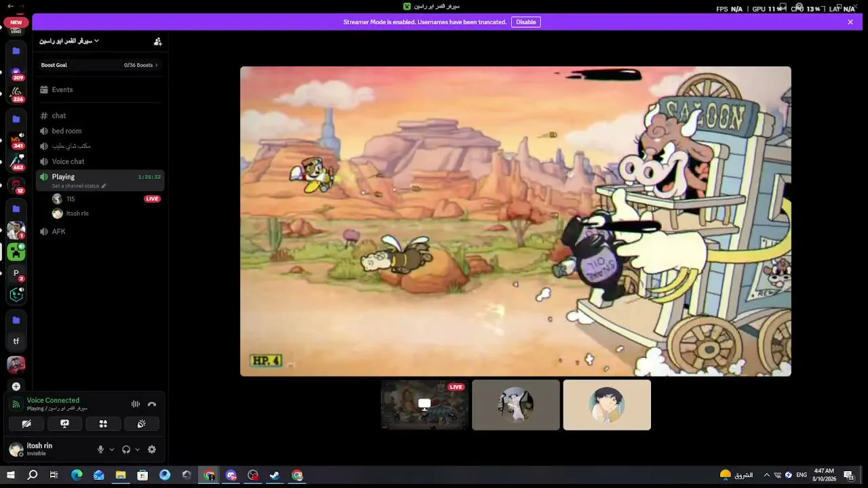Dismiss the Streamer Mode banner
868x488 pixels.
pos(850,22)
